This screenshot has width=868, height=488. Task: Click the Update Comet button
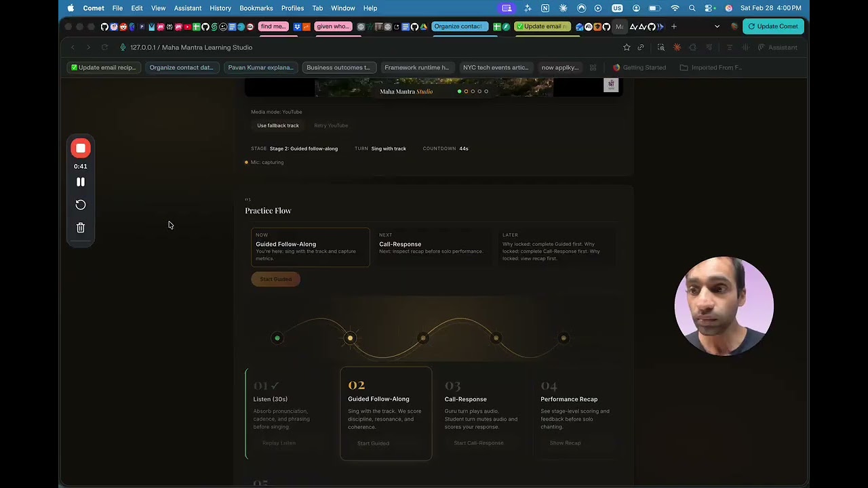click(x=773, y=26)
